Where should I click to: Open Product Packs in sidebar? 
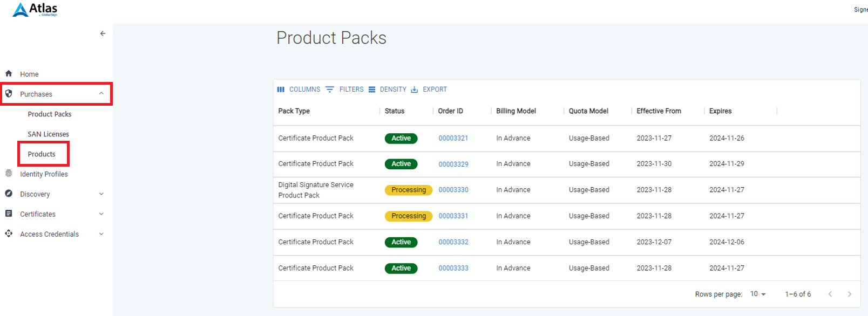point(50,114)
